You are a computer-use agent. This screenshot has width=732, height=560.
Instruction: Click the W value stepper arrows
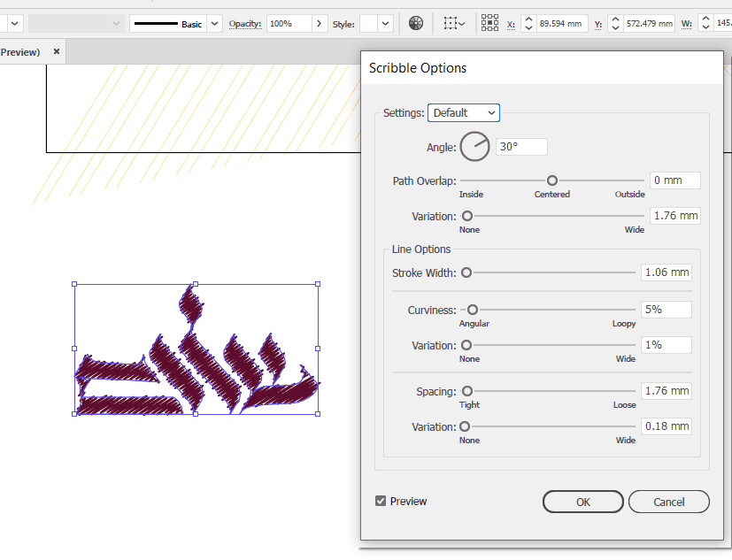tap(705, 23)
